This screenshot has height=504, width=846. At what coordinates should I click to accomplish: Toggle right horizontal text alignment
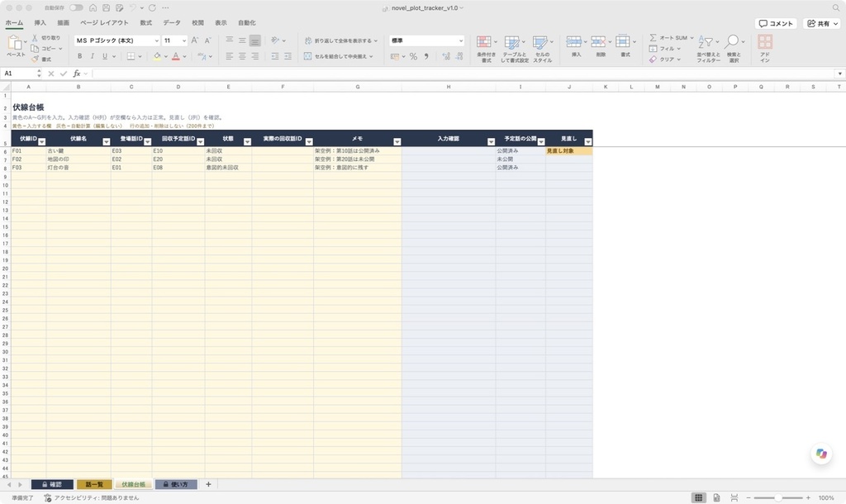coord(255,56)
